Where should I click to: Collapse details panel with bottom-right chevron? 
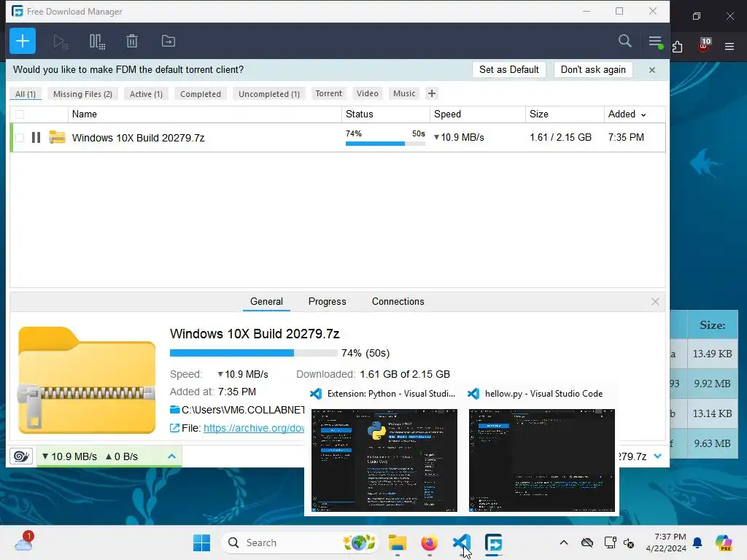coord(658,456)
